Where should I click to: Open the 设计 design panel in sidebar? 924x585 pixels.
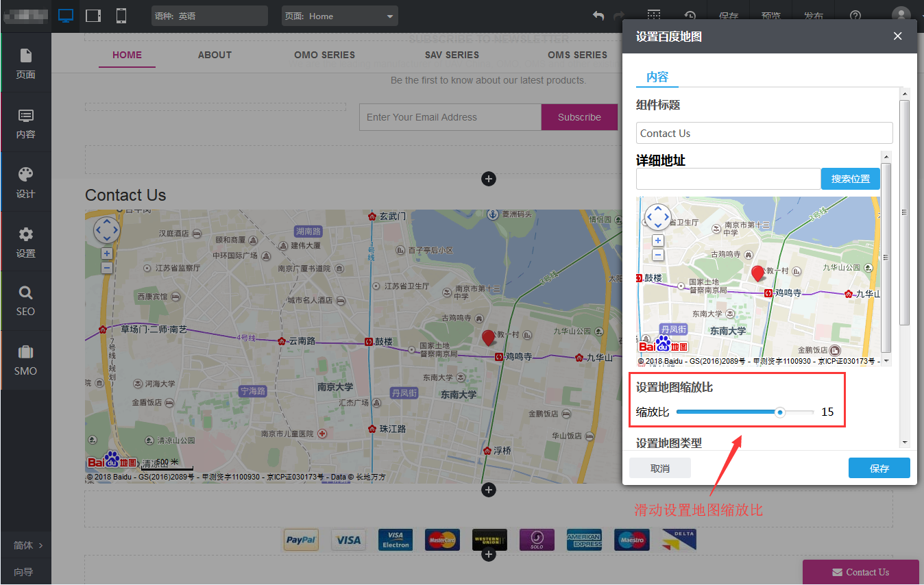coord(26,182)
